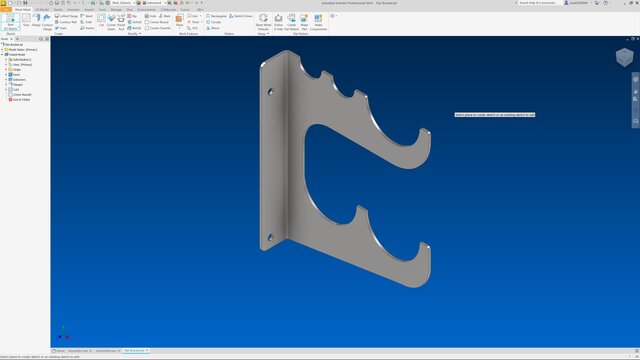This screenshot has height=360, width=640.
Task: Click the Corner Chamfer command
Action: pos(158,28)
